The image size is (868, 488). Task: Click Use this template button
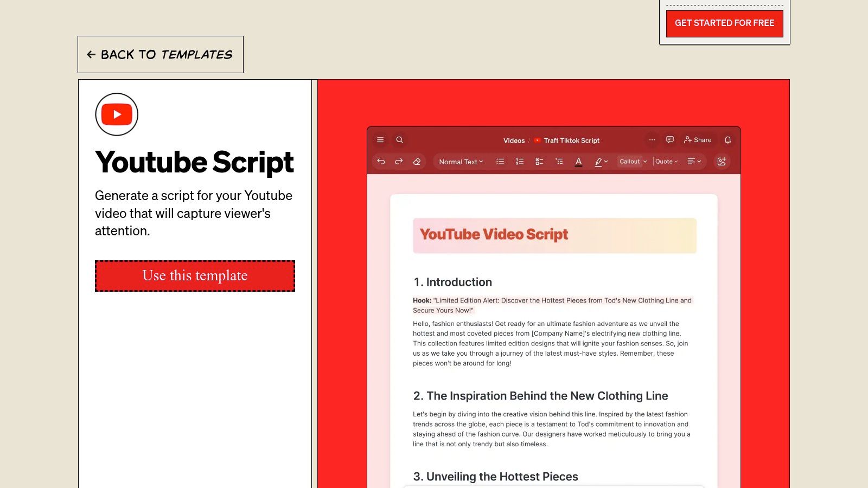(x=195, y=276)
